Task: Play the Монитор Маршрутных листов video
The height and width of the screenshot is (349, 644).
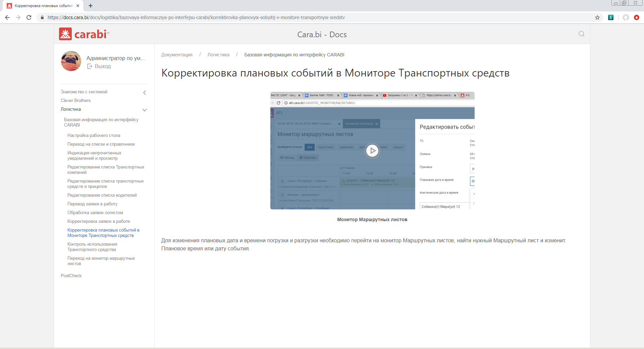Action: [x=372, y=151]
